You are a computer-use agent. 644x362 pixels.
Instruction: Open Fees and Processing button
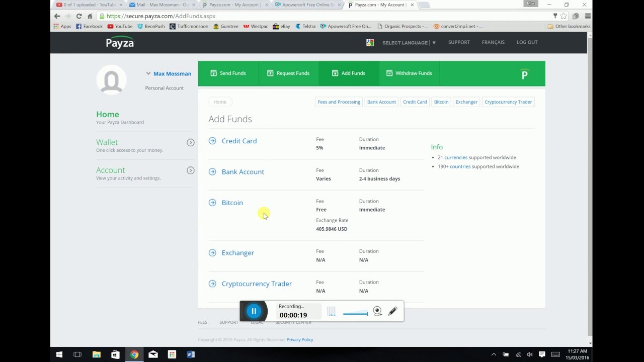click(339, 102)
